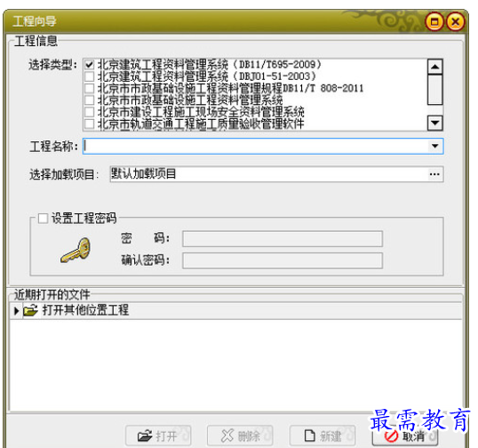The height and width of the screenshot is (448, 478).
Task: Check 北京市市政基础设施工程资料管理规程DB11/T 808-2011 checkbox
Action: 90,88
